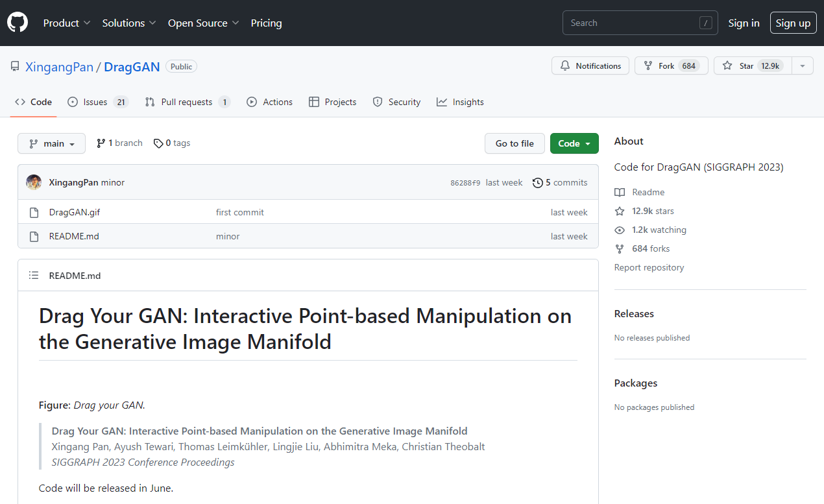This screenshot has height=504, width=824.
Task: Switch to the Insights tab
Action: 461,102
